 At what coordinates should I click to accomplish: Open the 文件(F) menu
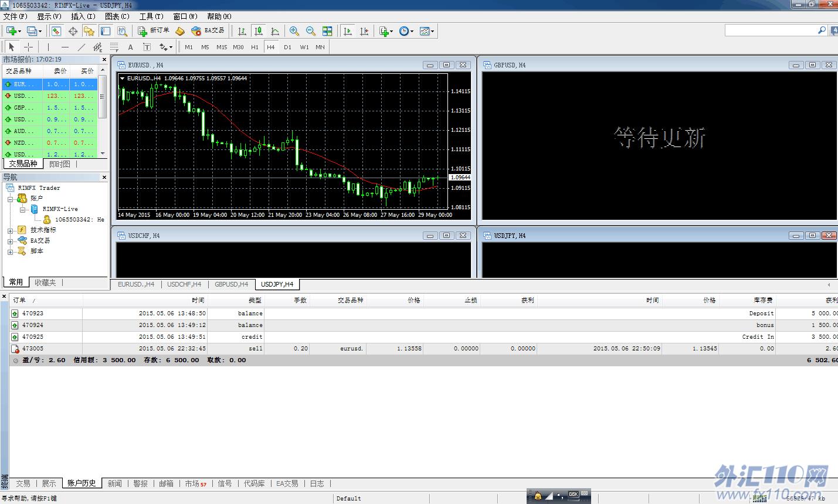coord(15,16)
